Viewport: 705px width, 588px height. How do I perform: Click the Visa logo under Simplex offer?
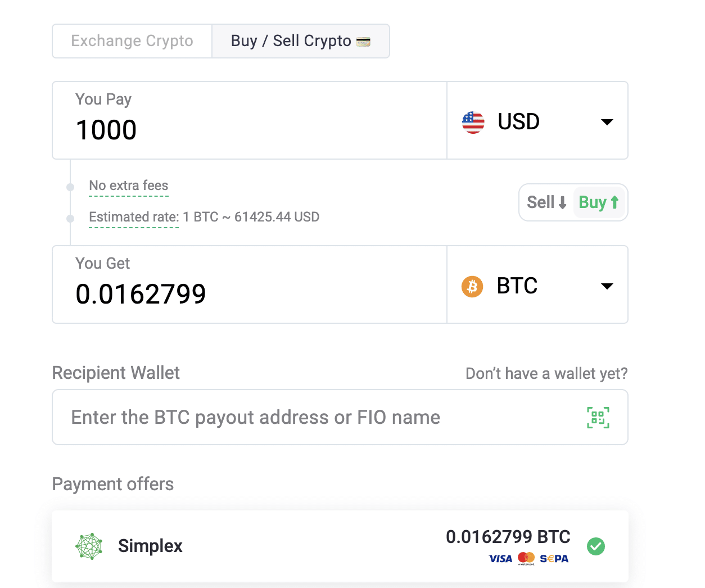pos(500,558)
